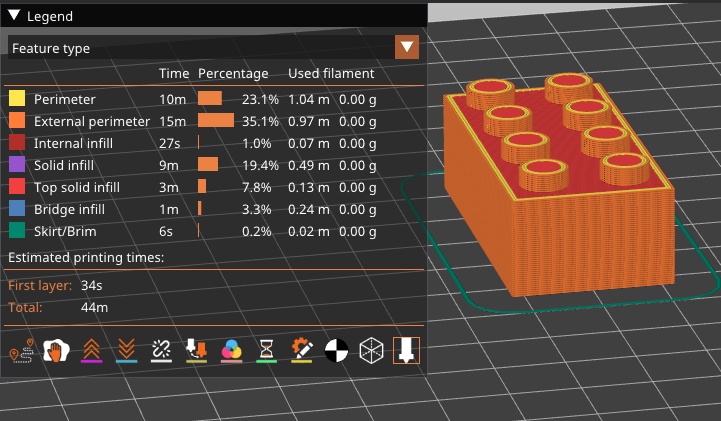Click the 23.1% perimeter percentage value
This screenshot has height=421, width=721.
260,99
